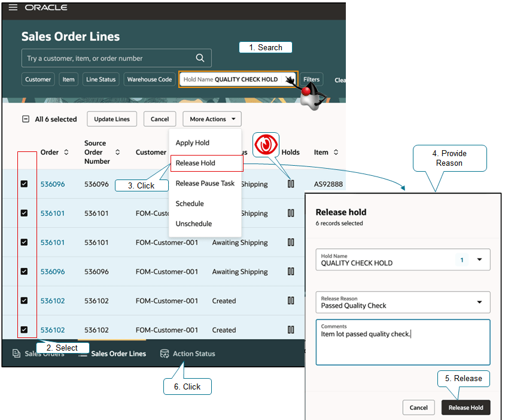Choose Release Pause Task from menu

coord(205,183)
